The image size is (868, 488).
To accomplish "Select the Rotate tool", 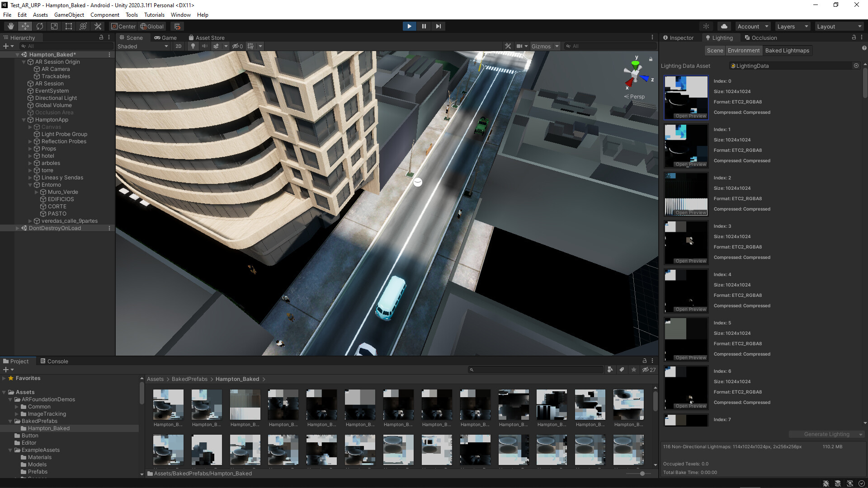I will (x=40, y=26).
